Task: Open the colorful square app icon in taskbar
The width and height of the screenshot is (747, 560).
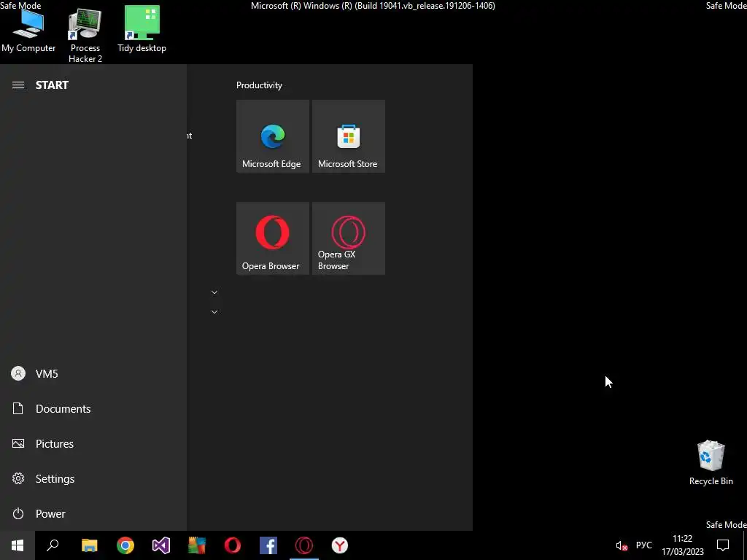Action: (197, 545)
